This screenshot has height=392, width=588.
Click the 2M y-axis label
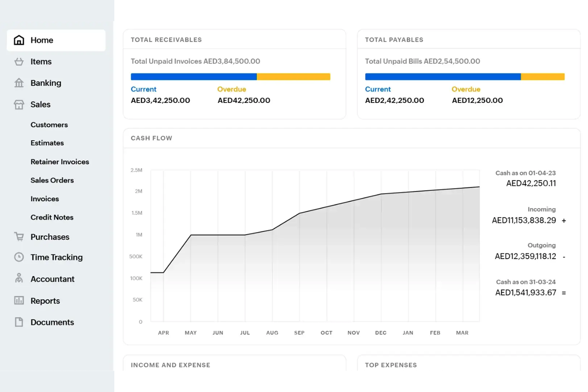139,191
